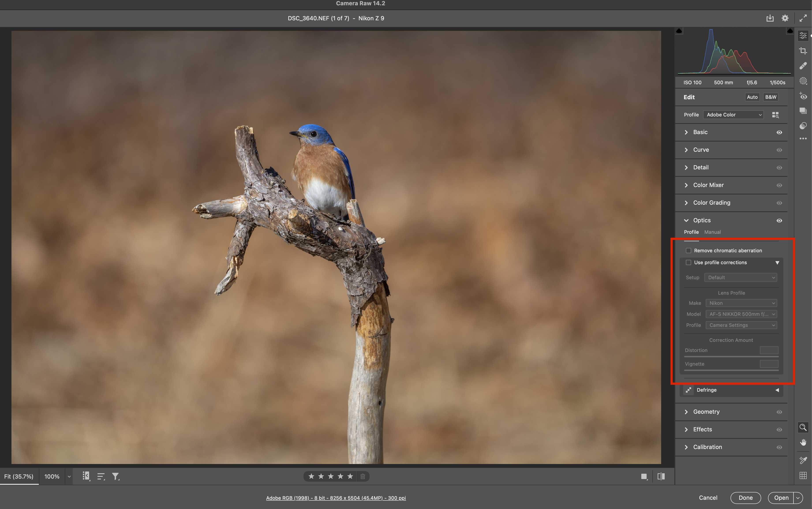Expand the Geometry panel

click(x=706, y=412)
